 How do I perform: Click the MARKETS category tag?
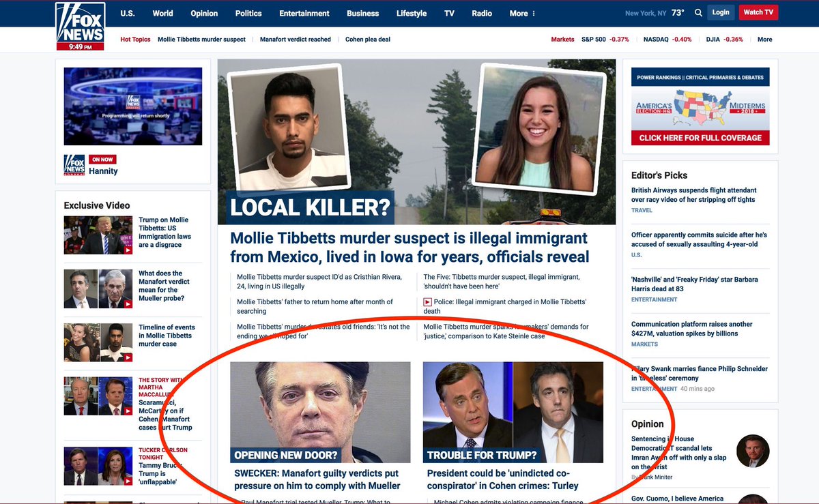click(x=644, y=344)
